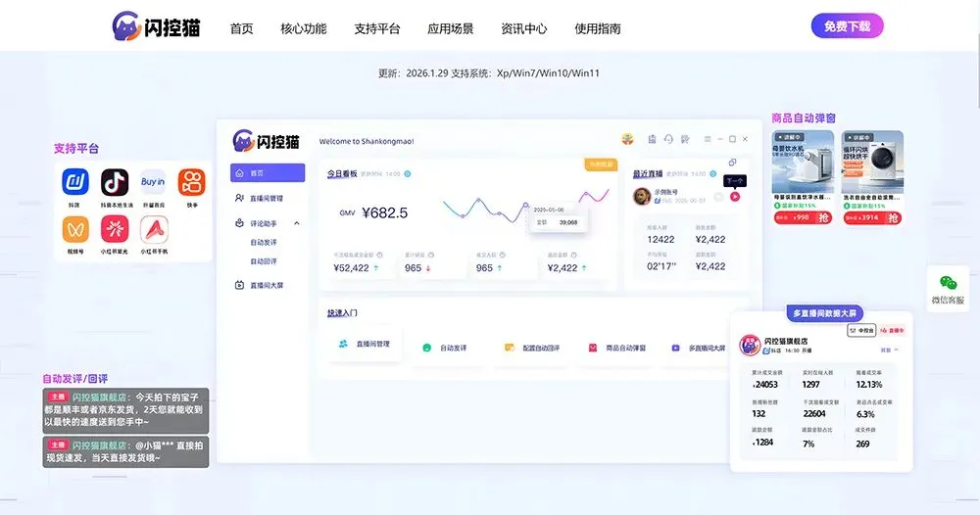
Task: Open the 多直播间大屏 quick entry shortcut
Action: pyautogui.click(x=698, y=348)
